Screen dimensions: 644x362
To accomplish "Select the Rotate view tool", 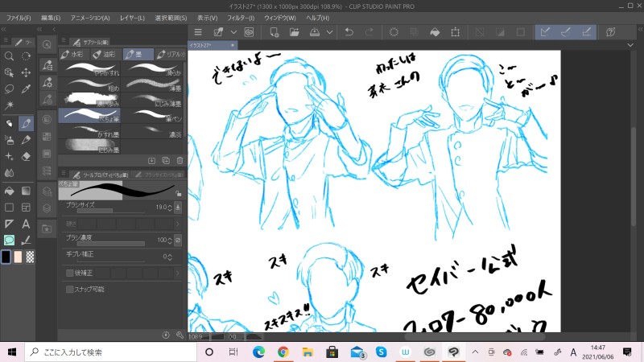I will [26, 56].
